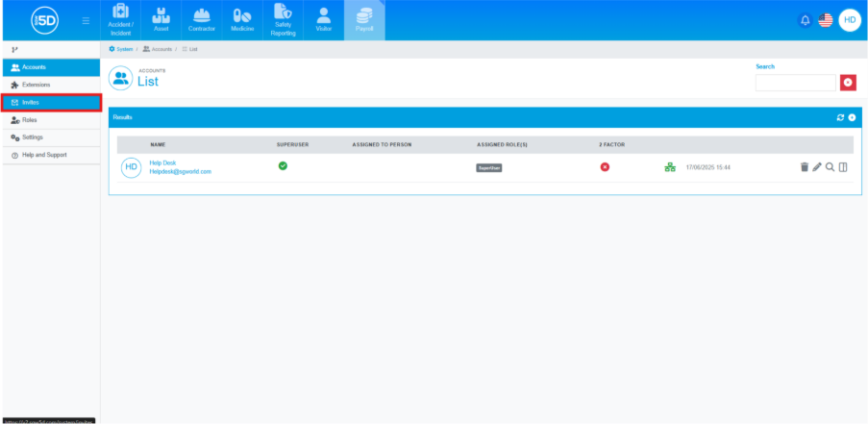Select Accounts in the sidebar
Screen dimensions: 868x424
[x=51, y=67]
